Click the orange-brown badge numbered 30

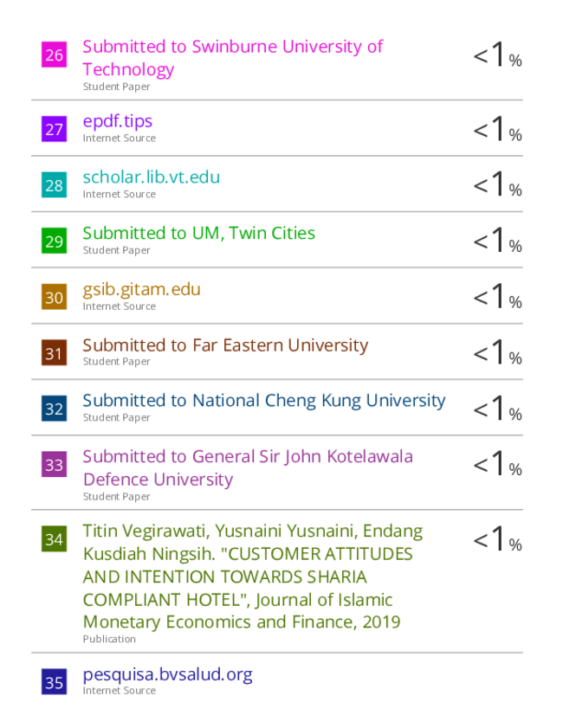(54, 297)
